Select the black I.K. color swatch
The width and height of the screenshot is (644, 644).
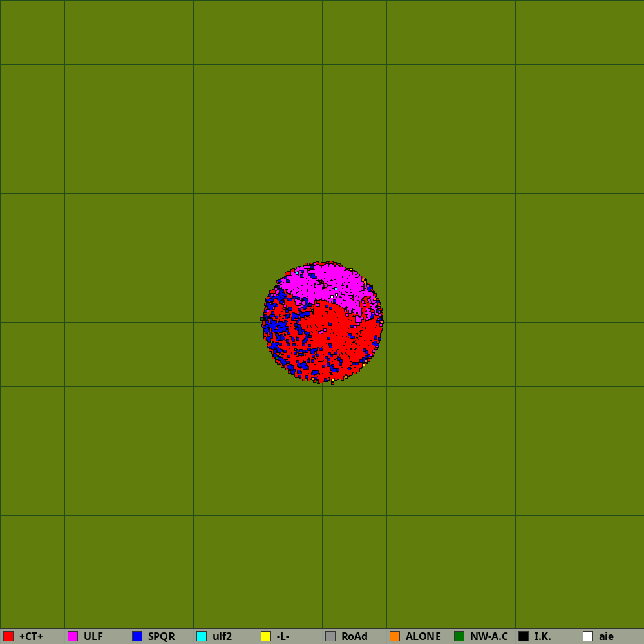click(524, 636)
